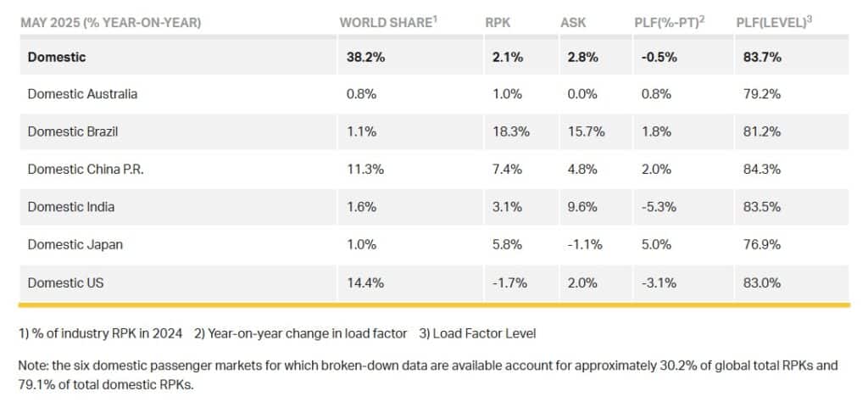
Task: Select the US 14.4% world share cell
Action: pyautogui.click(x=365, y=283)
